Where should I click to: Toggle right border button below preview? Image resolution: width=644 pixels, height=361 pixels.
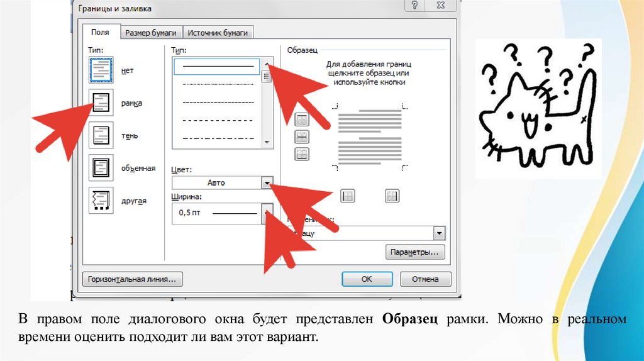392,196
